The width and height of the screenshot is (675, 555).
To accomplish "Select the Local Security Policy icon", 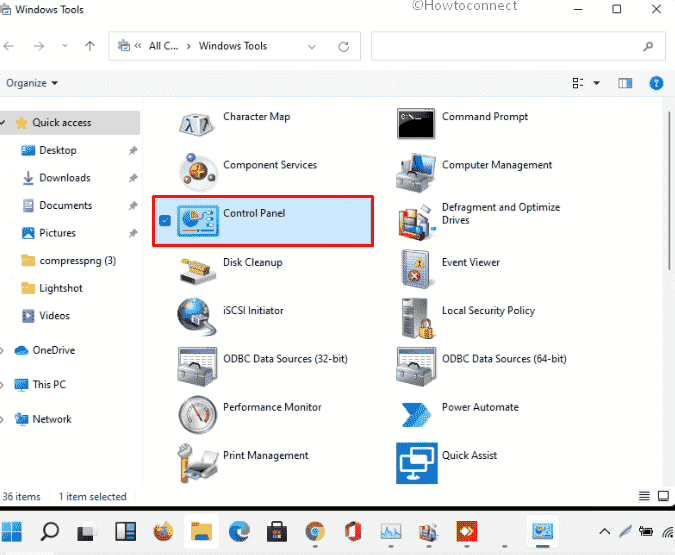I will point(417,318).
